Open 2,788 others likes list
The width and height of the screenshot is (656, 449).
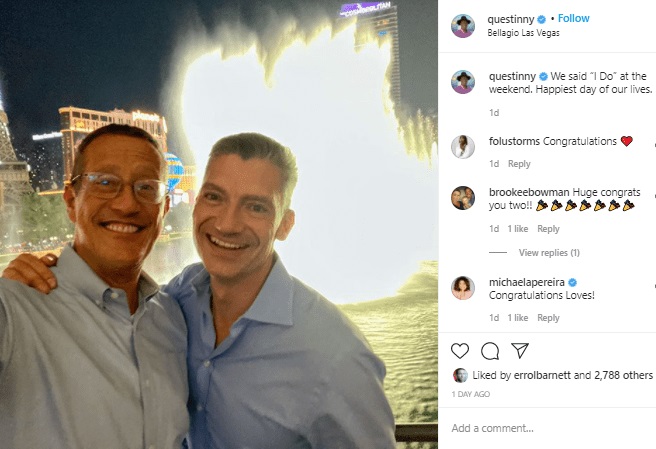coord(623,375)
